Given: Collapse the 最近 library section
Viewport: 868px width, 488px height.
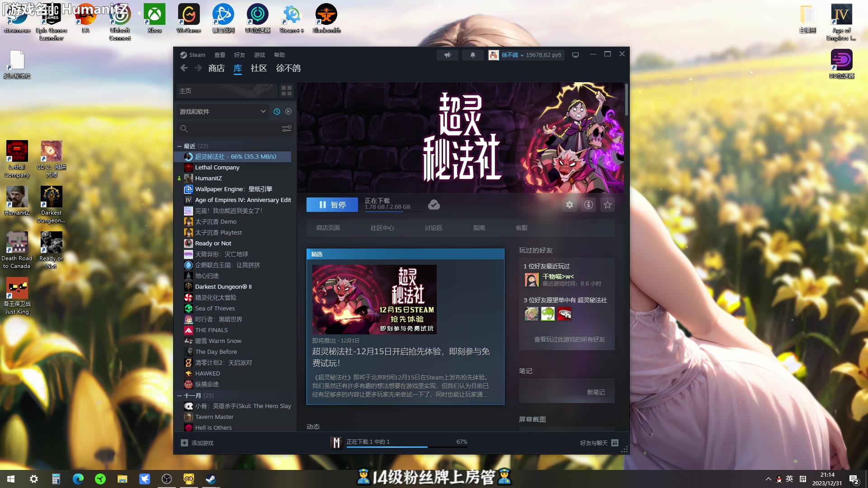Looking at the screenshot, I should pyautogui.click(x=179, y=146).
